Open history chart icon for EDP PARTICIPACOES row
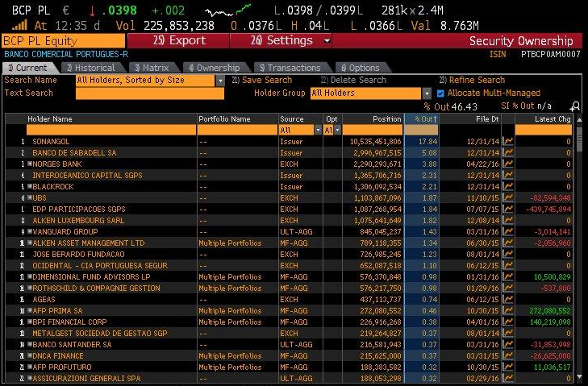 click(508, 209)
